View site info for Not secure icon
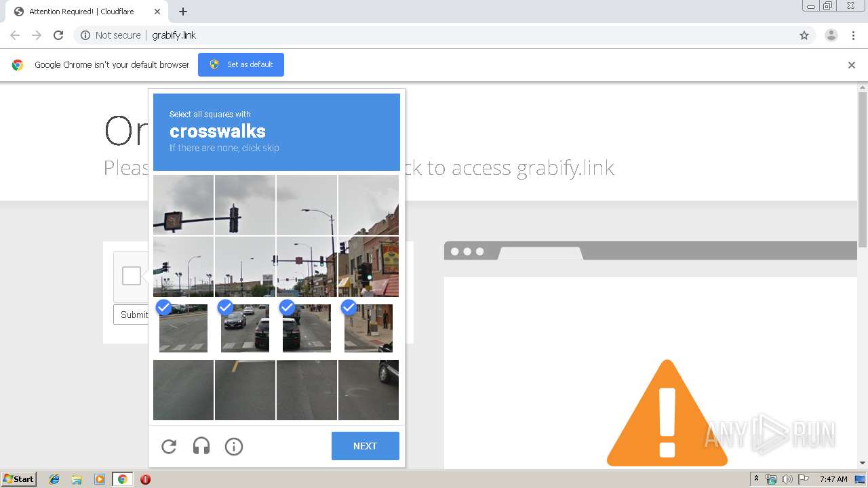868x488 pixels. coord(85,35)
